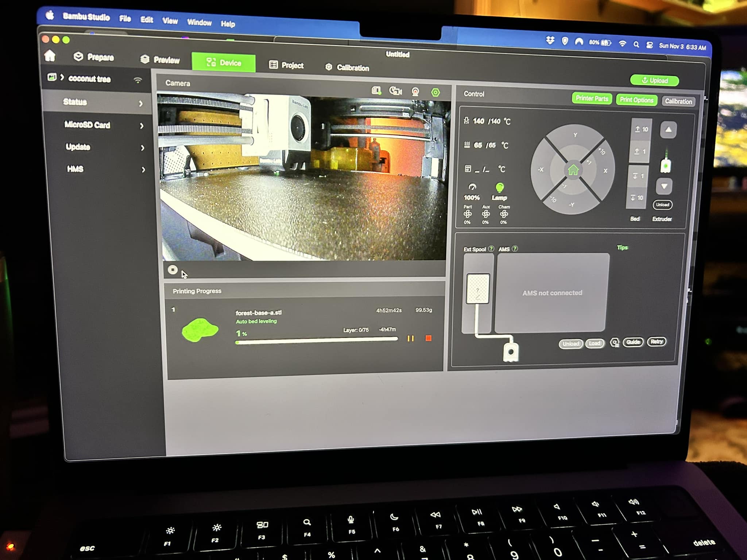Click Calibration button in Control panel
The height and width of the screenshot is (560, 747).
click(678, 101)
